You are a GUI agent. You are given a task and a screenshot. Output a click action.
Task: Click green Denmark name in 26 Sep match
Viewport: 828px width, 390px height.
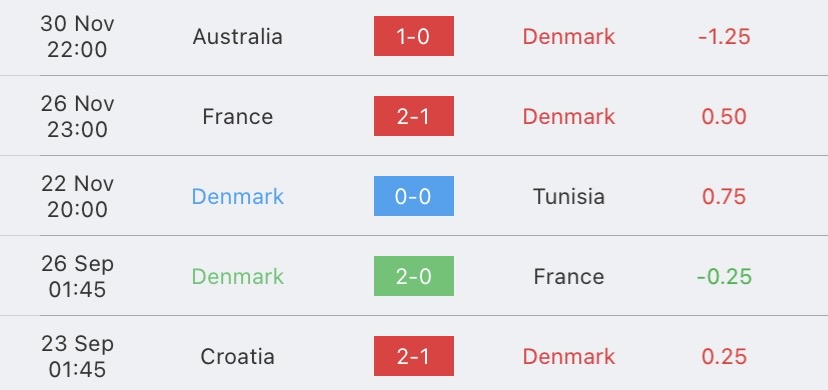tap(238, 277)
